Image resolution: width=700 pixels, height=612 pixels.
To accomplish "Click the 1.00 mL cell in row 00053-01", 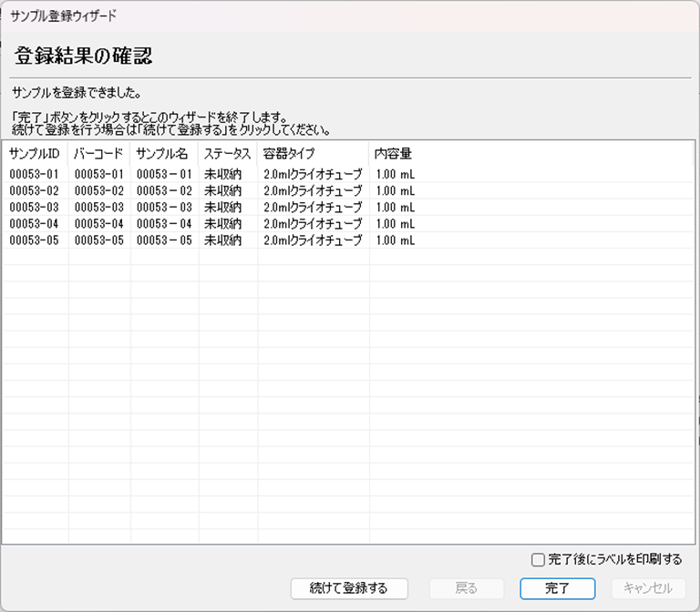I will tap(395, 174).
